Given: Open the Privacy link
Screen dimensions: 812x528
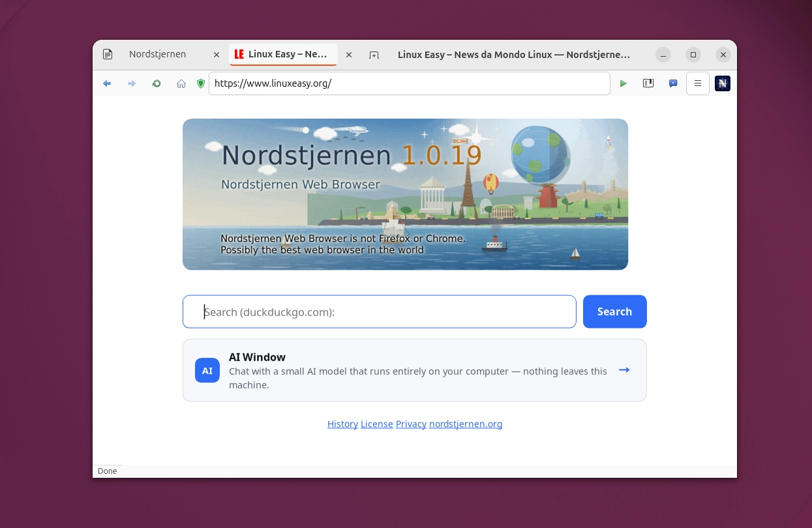Looking at the screenshot, I should coord(411,424).
